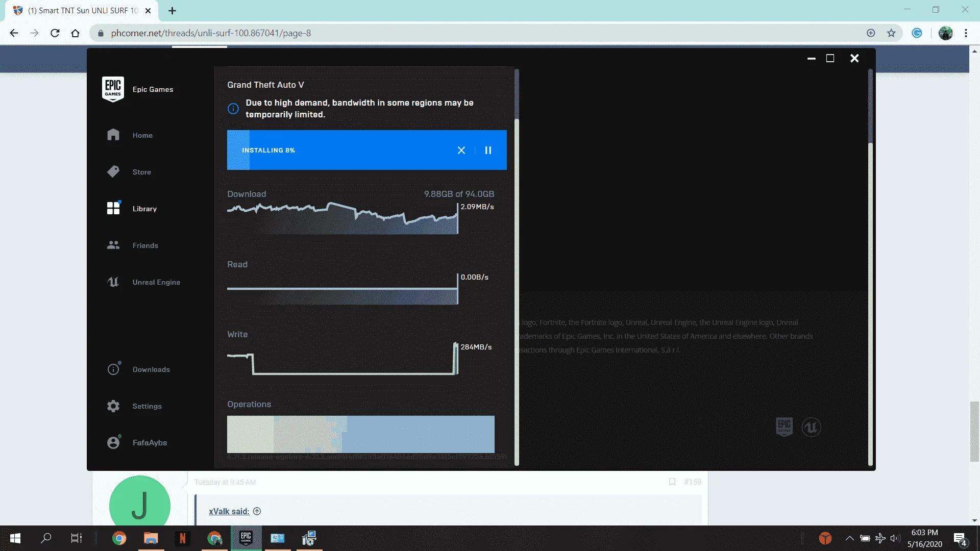Open post number #159 link
Image resolution: width=980 pixels, height=551 pixels.
pyautogui.click(x=693, y=482)
